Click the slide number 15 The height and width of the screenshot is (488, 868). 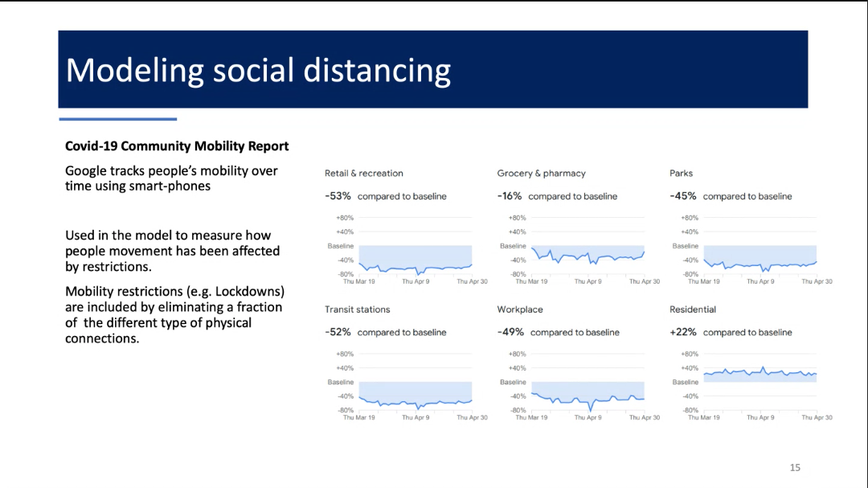795,467
